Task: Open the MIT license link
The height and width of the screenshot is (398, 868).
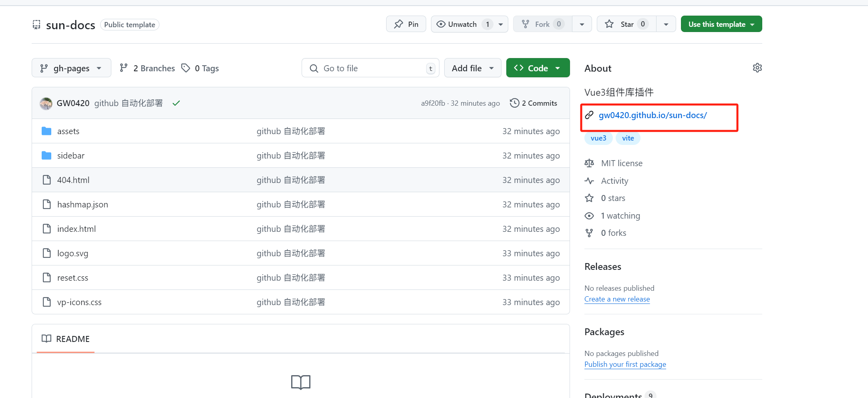Action: 622,163
